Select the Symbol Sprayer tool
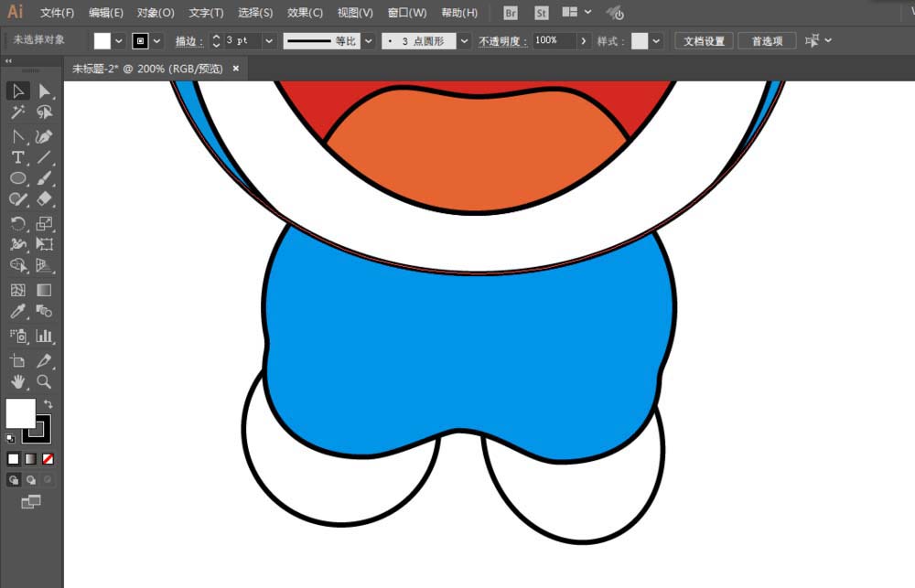This screenshot has height=588, width=915. [x=18, y=336]
